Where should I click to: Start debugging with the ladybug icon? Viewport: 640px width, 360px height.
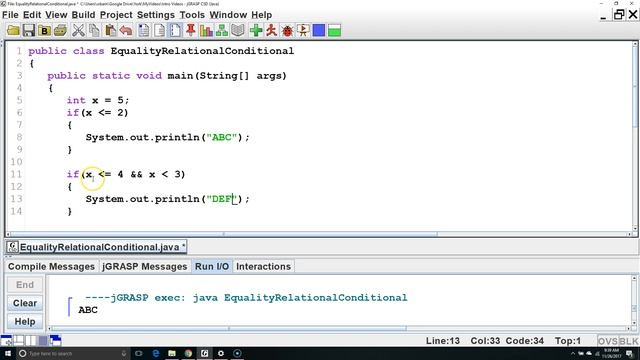pyautogui.click(x=287, y=31)
